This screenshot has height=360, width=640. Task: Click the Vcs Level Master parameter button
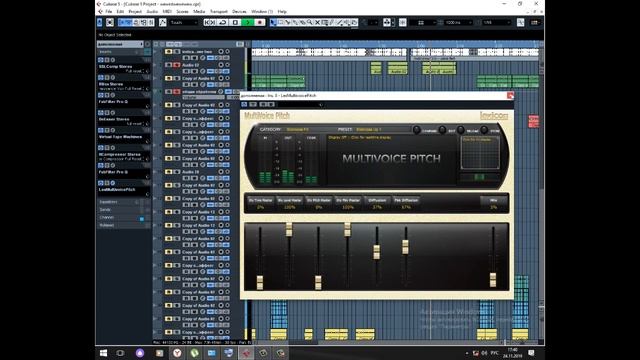click(289, 200)
